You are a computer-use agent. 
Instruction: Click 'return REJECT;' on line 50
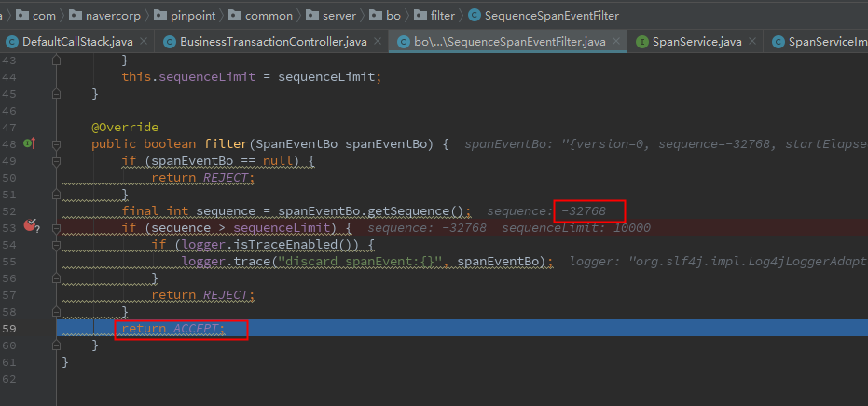203,178
